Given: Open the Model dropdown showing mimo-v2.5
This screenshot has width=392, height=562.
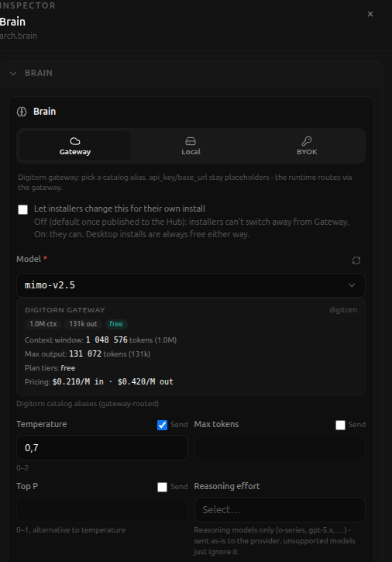Looking at the screenshot, I should click(191, 285).
